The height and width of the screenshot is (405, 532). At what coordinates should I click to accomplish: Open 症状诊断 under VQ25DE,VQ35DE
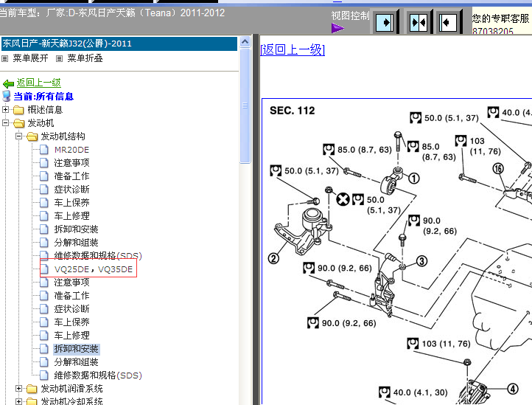tap(71, 309)
